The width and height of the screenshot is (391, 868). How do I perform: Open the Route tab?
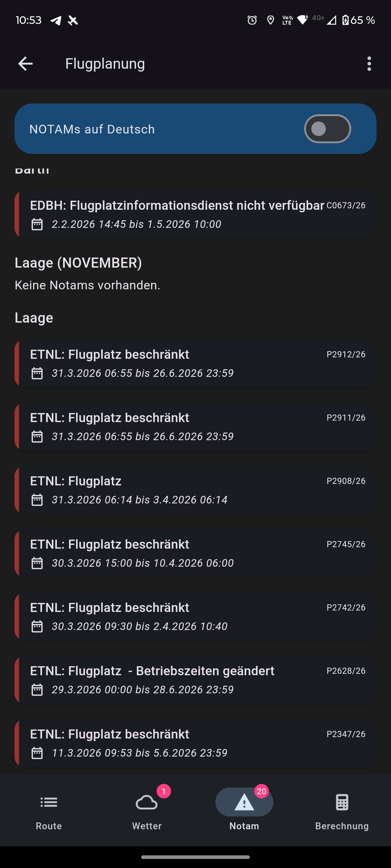(49, 810)
